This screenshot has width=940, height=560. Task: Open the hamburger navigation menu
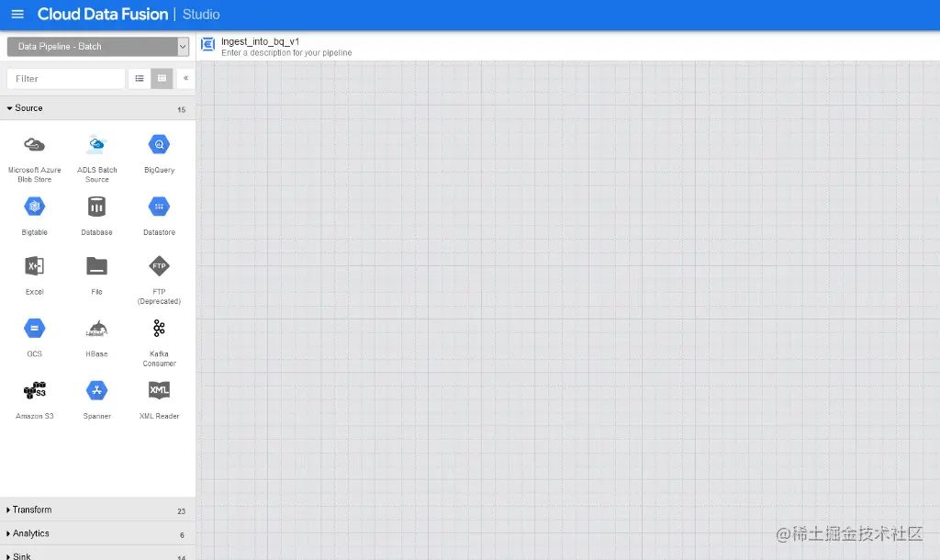coord(17,14)
